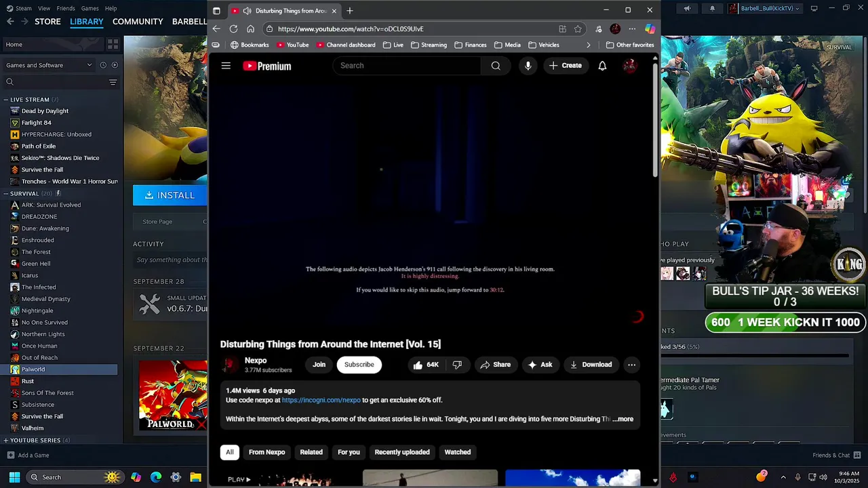Viewport: 868px width, 488px height.
Task: Select the Related filter chip
Action: point(311,452)
